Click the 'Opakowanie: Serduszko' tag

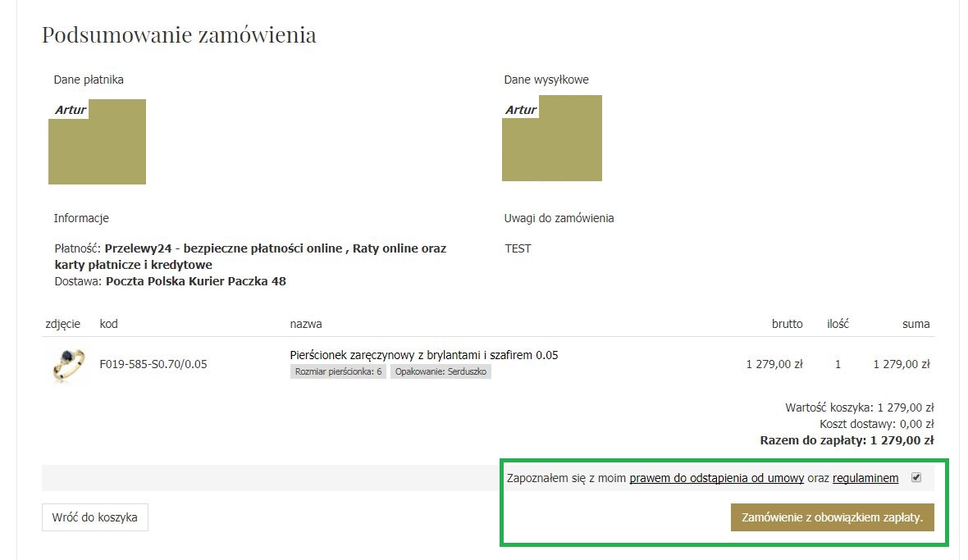click(441, 371)
